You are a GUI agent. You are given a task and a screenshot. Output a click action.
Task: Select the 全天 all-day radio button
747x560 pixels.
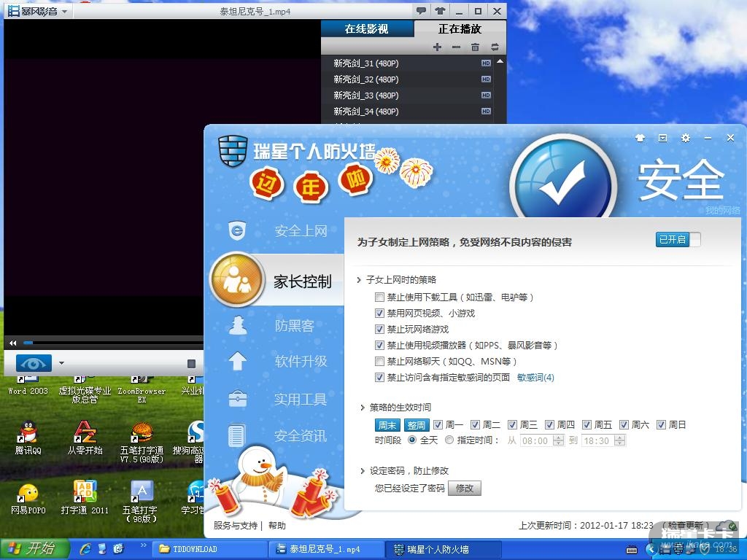[412, 440]
